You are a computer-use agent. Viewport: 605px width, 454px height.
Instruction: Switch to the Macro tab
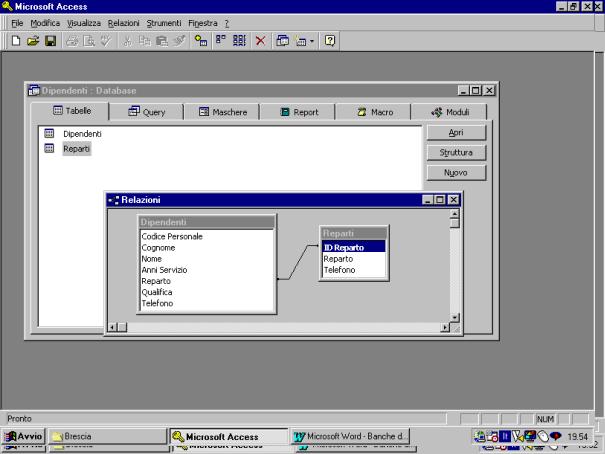pos(374,112)
